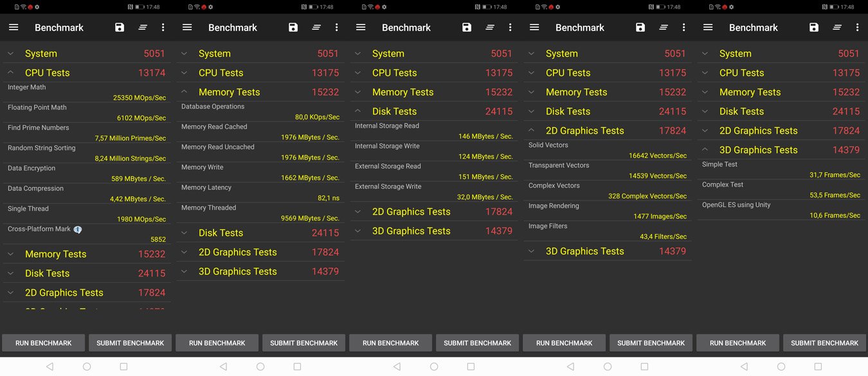Tap save icon on the 3D-Graphics-expanded screen
The width and height of the screenshot is (868, 376).
pos(814,28)
